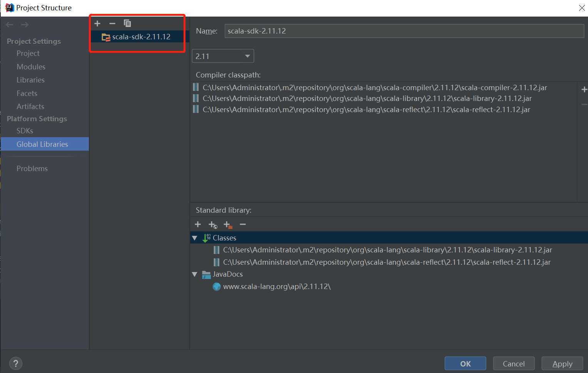This screenshot has width=588, height=373.
Task: Open Project settings page
Action: click(x=28, y=53)
